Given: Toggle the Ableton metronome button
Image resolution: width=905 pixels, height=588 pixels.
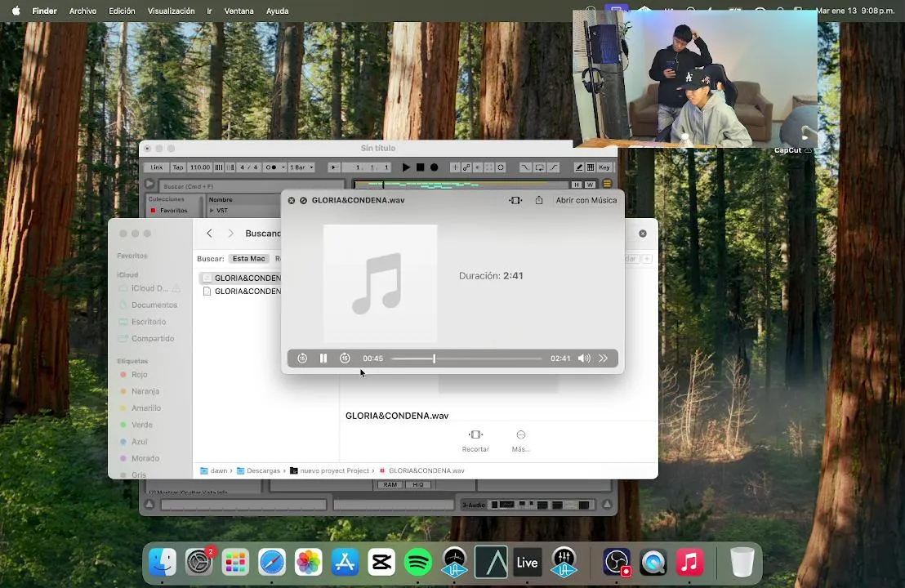Looking at the screenshot, I should point(270,167).
